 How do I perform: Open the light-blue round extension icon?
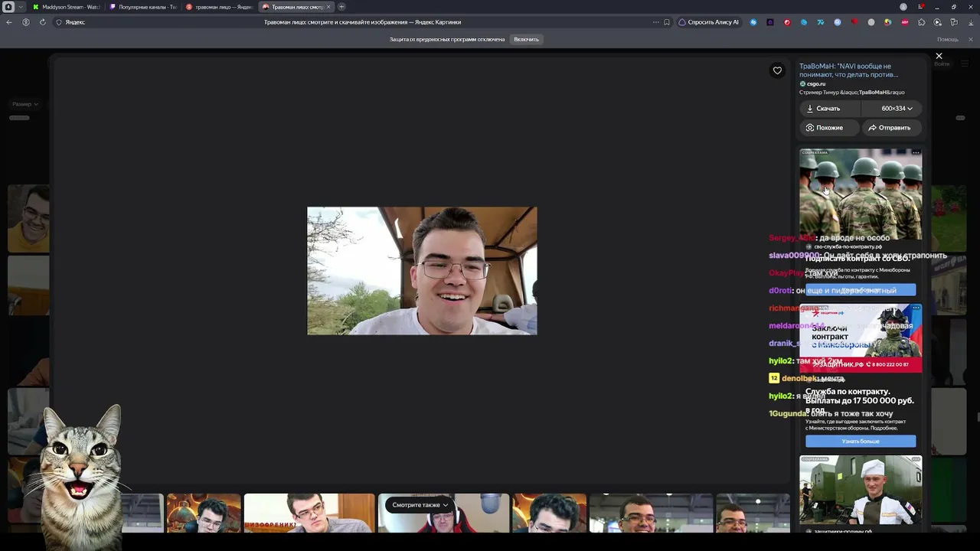(838, 22)
